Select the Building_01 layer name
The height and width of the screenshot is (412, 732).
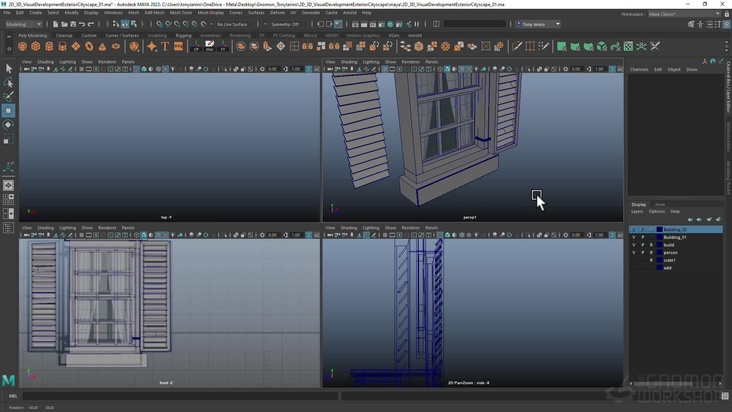point(675,237)
